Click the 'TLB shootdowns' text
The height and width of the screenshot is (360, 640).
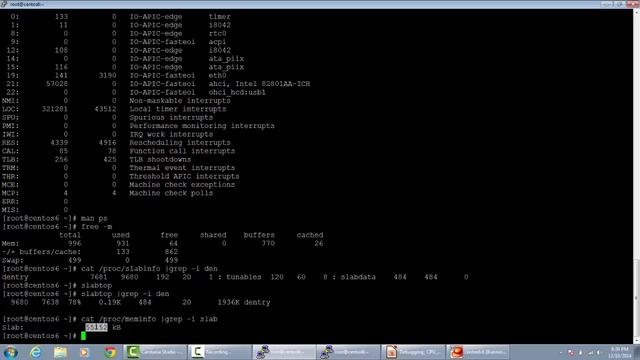point(160,160)
